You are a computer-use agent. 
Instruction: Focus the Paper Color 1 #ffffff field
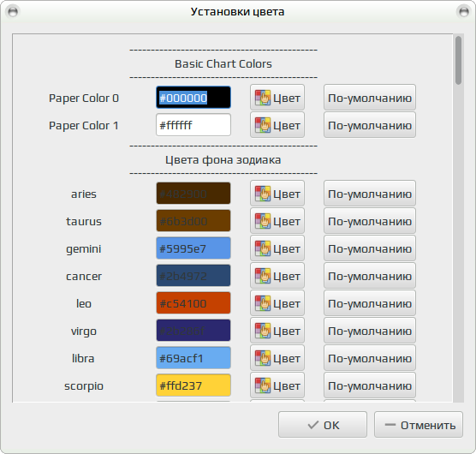point(193,125)
